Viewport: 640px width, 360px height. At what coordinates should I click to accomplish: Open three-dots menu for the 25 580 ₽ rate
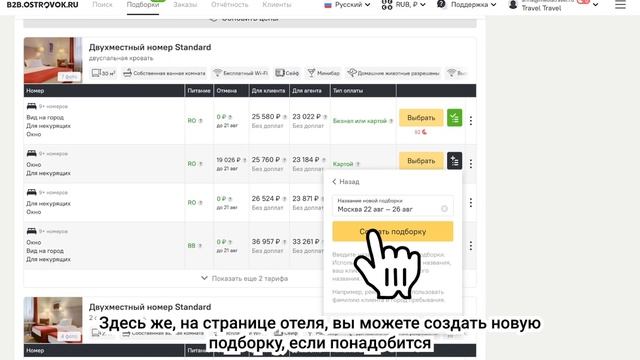[x=471, y=121]
